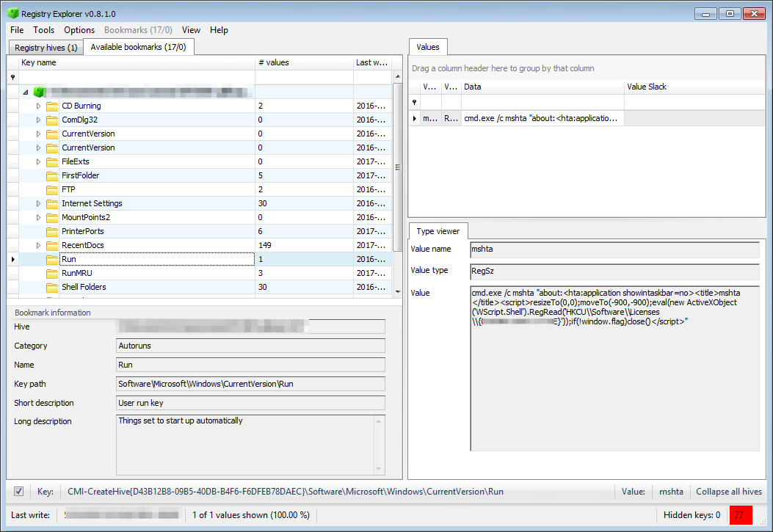Click the Value type field showing RegSz

(614, 271)
